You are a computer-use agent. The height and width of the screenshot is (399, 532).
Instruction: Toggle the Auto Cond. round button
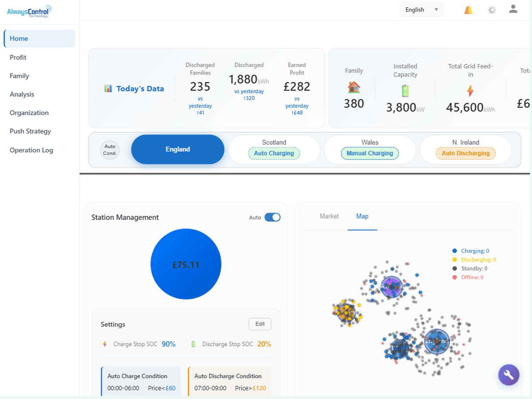pos(110,150)
